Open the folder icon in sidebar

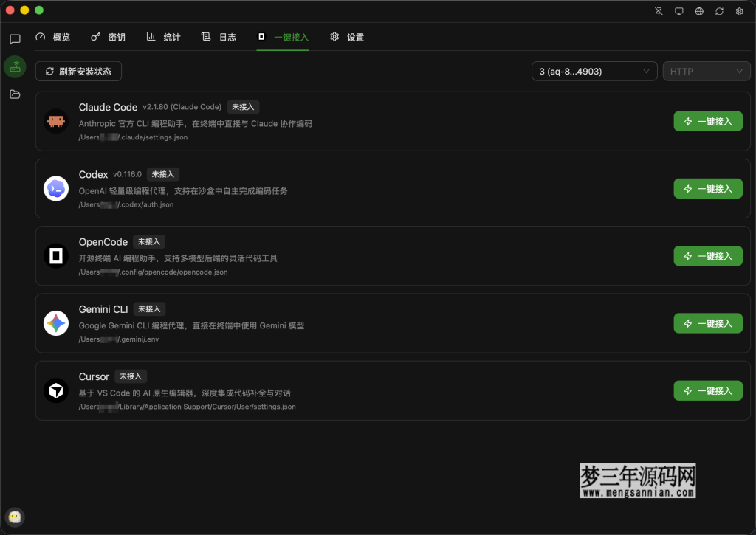15,94
